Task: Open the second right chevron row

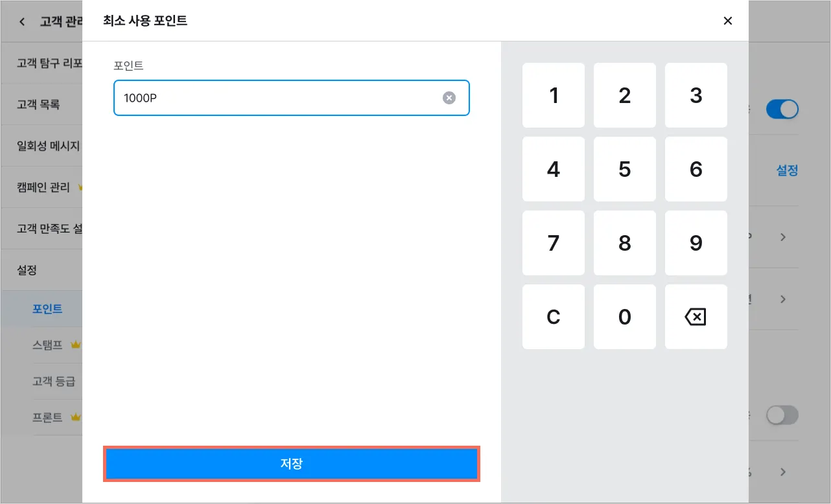Action: (x=783, y=299)
